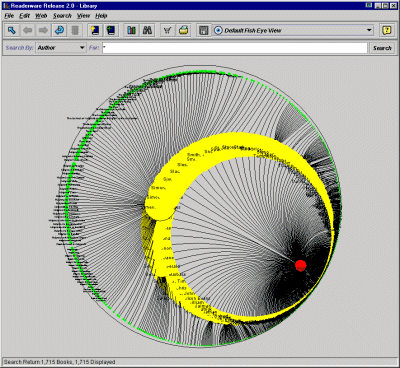
Task: Open the Web menu
Action: pos(41,16)
